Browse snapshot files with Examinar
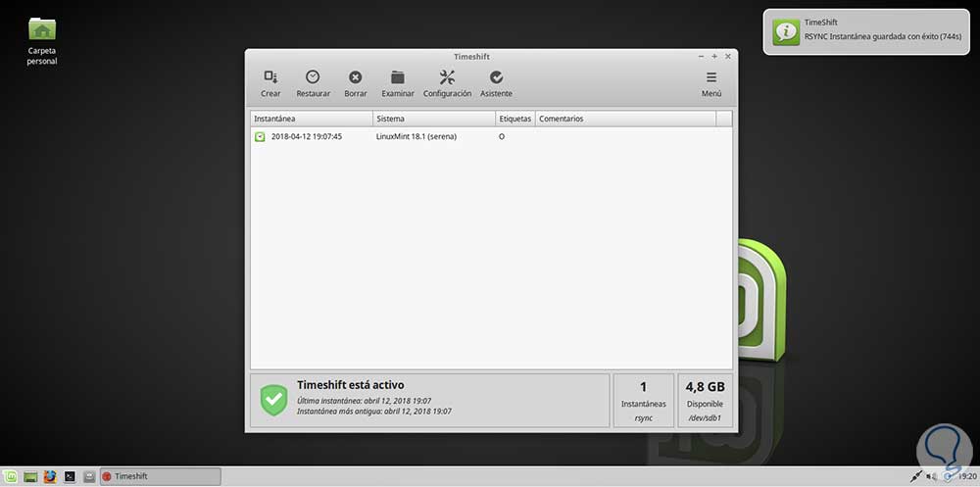 [398, 83]
